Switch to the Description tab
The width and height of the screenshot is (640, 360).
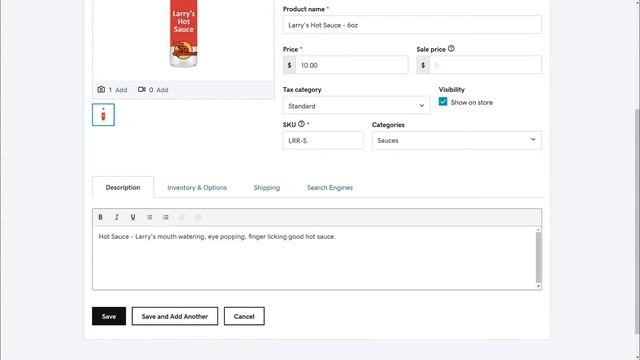tap(123, 187)
